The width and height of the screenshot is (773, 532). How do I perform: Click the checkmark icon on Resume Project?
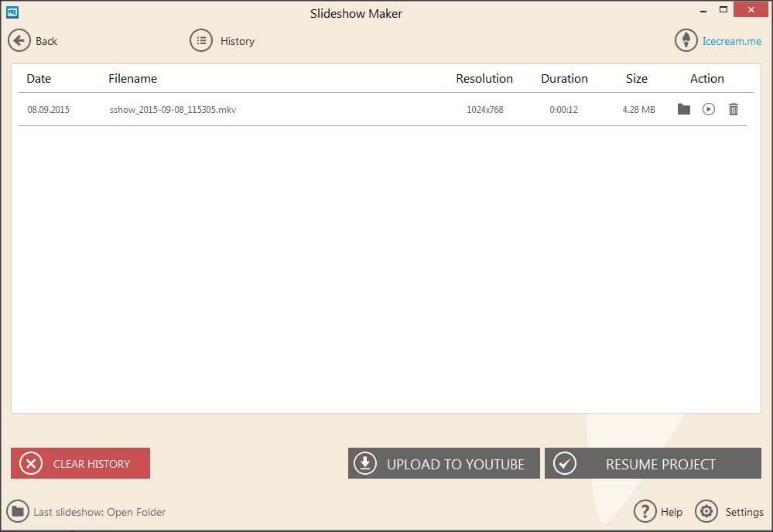[x=565, y=463]
